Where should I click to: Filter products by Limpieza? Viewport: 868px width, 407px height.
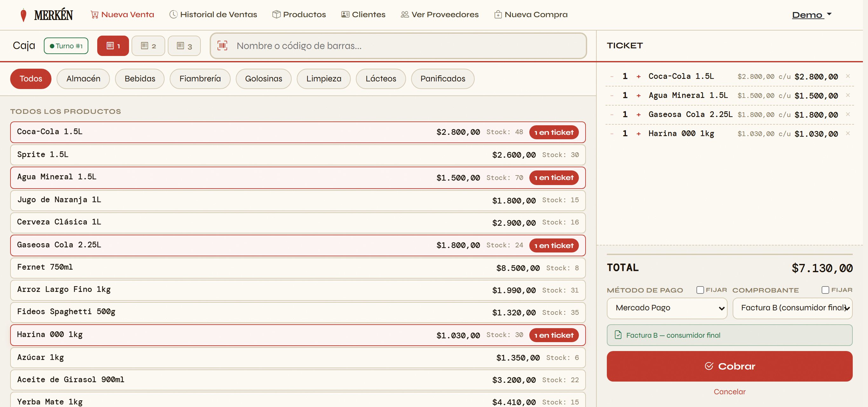pyautogui.click(x=324, y=79)
